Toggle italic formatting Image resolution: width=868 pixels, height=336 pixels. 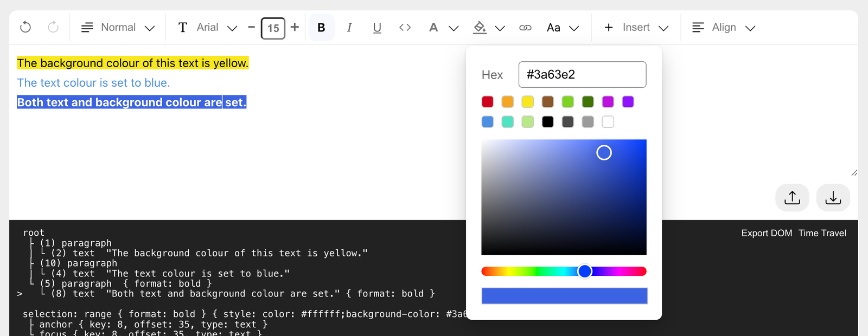(349, 28)
